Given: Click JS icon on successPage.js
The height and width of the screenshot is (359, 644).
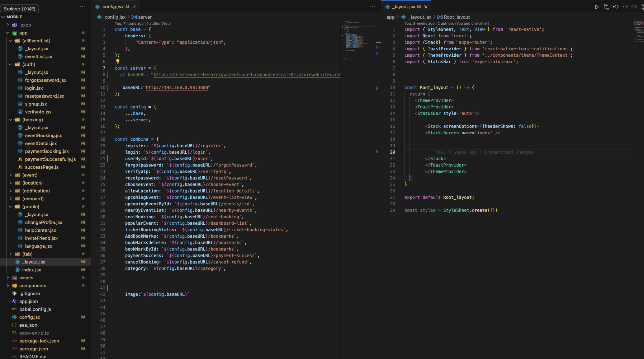Looking at the screenshot, I should [x=20, y=167].
